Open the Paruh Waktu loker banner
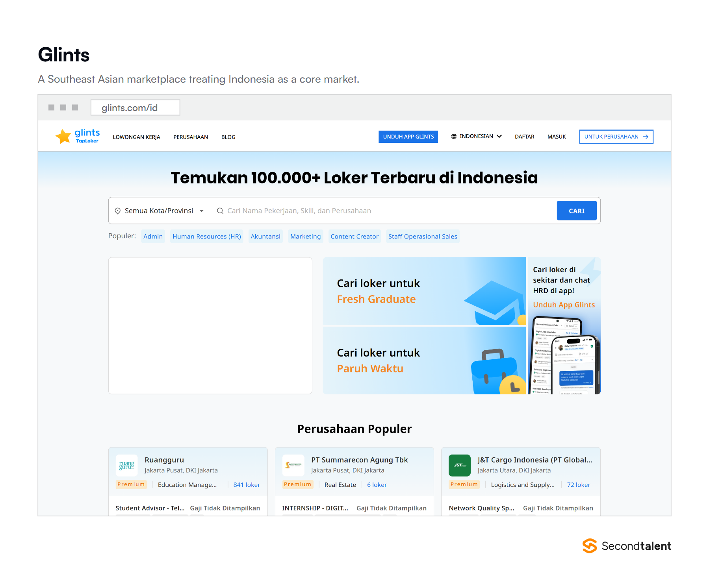Image resolution: width=709 pixels, height=588 pixels. [424, 361]
